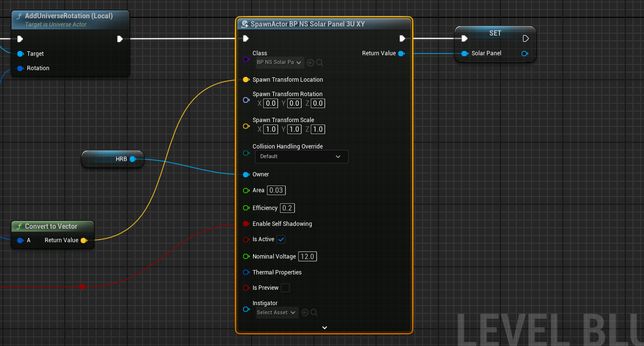Open the Instigator Select Asset dropdown
644x346 pixels.
276,313
